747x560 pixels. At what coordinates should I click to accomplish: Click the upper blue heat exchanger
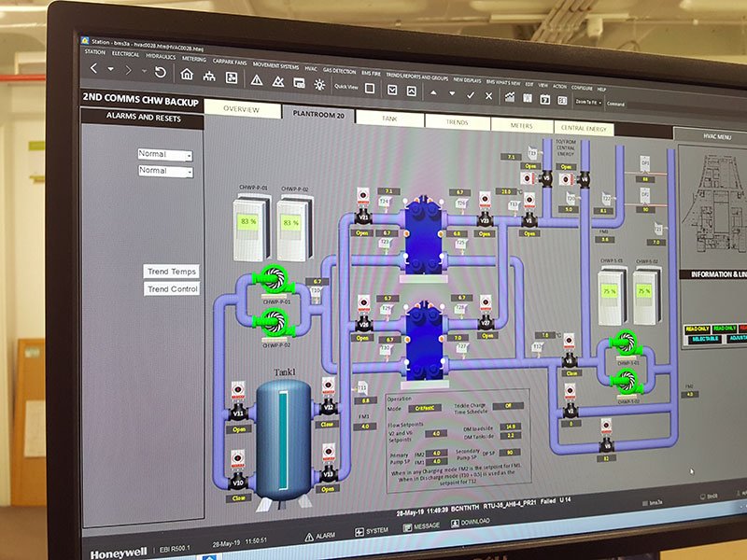click(424, 237)
